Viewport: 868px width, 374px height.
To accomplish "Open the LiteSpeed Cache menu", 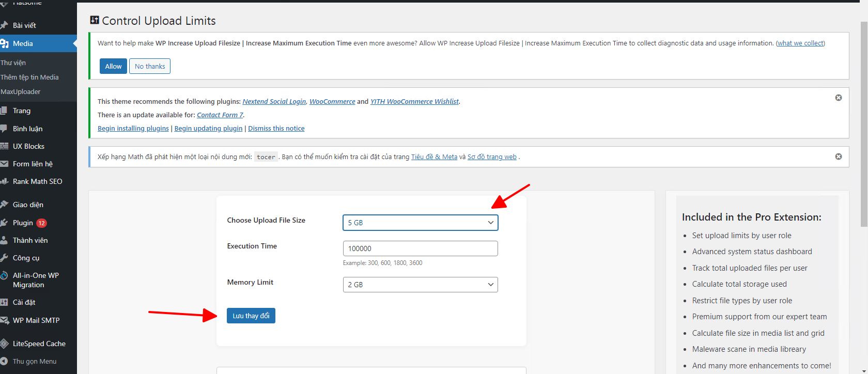I will [x=39, y=344].
